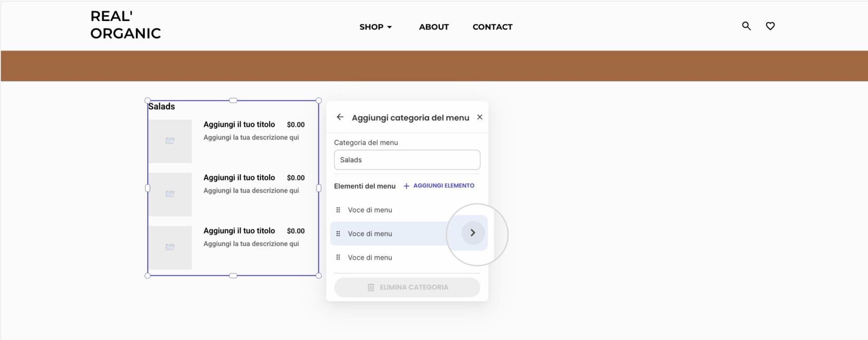Close the Aggiungi categoria del menu panel
The height and width of the screenshot is (340, 868).
[x=480, y=117]
